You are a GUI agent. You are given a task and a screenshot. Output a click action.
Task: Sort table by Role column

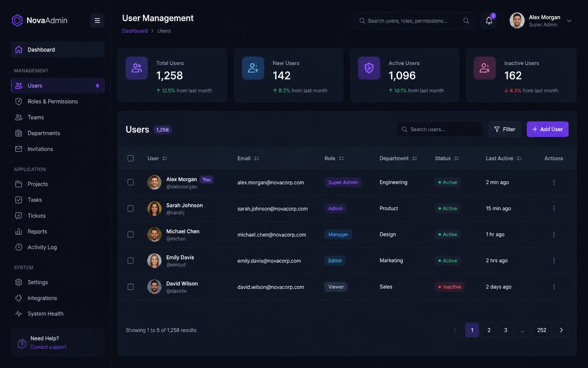click(x=341, y=158)
